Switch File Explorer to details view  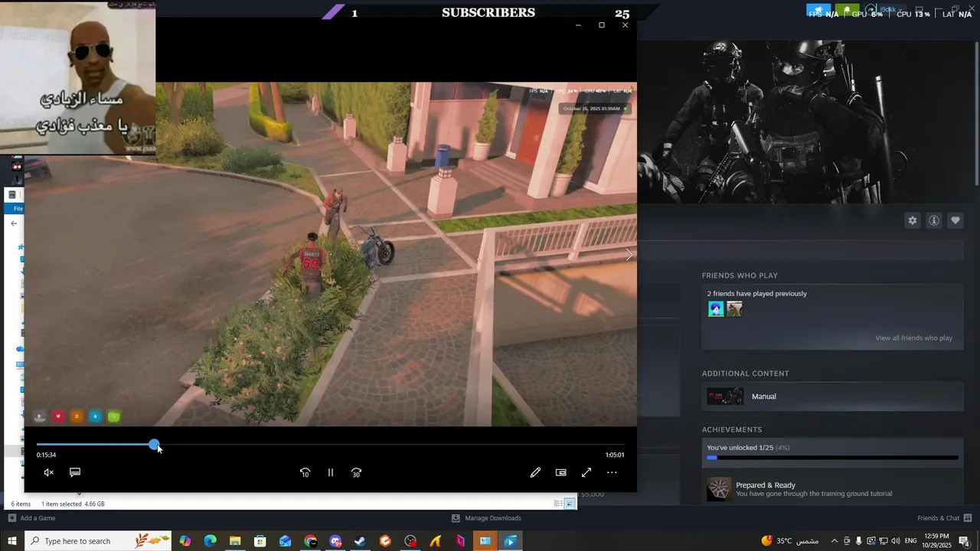[558, 504]
